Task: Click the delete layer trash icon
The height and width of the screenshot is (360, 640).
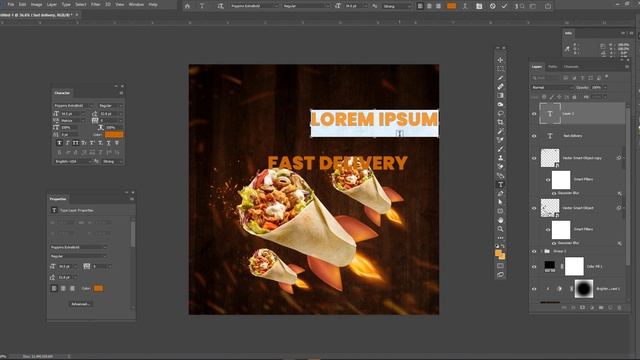Action: [x=619, y=307]
